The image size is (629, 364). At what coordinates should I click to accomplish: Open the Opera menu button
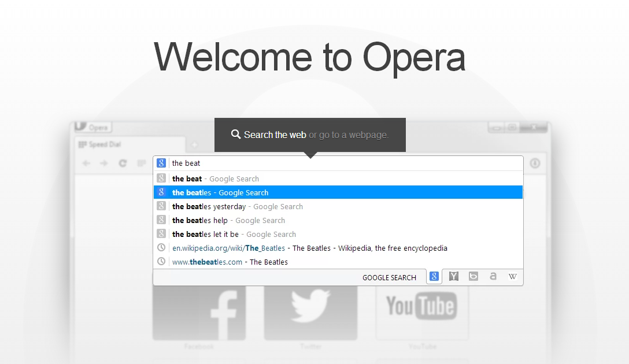pyautogui.click(x=93, y=127)
